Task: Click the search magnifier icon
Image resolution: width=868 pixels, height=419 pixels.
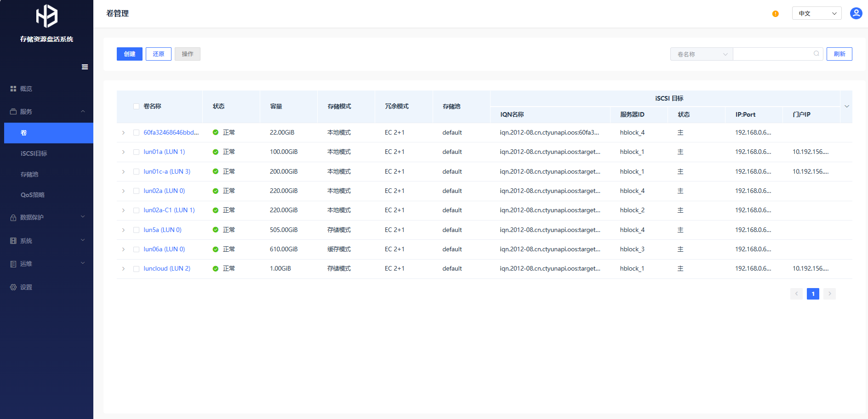Action: point(816,54)
